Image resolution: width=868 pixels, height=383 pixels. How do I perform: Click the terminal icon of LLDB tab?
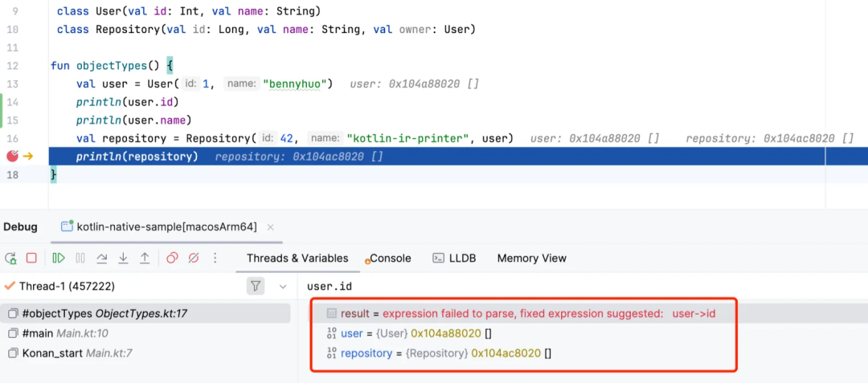coord(438,258)
